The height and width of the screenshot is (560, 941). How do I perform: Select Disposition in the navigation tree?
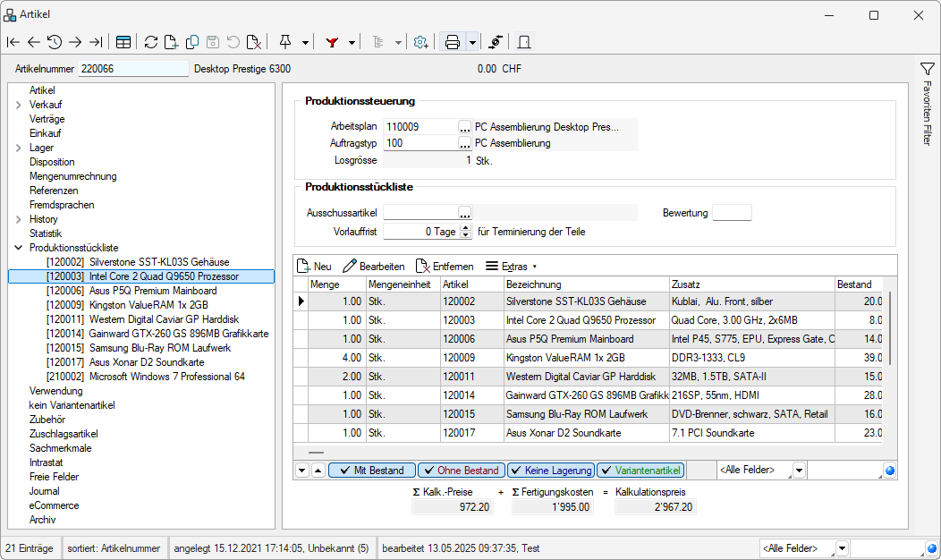click(52, 162)
